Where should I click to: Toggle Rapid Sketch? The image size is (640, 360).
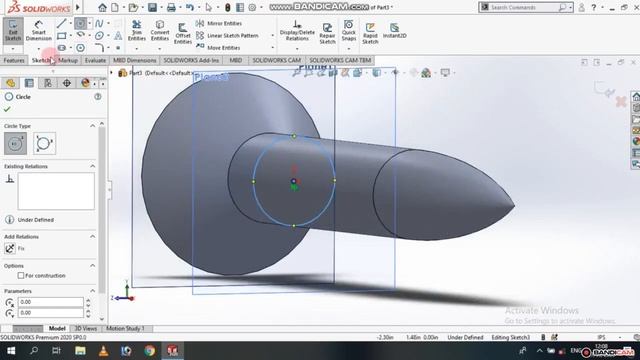[370, 33]
